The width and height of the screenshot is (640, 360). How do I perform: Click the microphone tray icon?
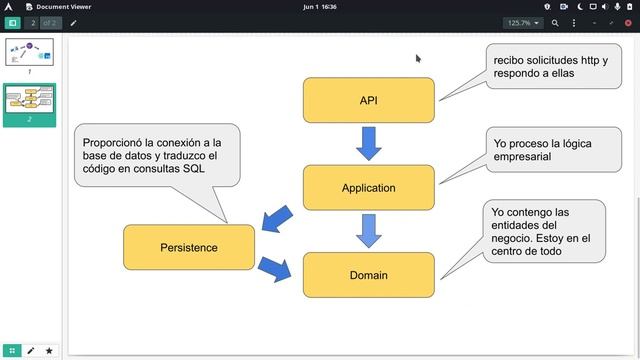pos(617,7)
